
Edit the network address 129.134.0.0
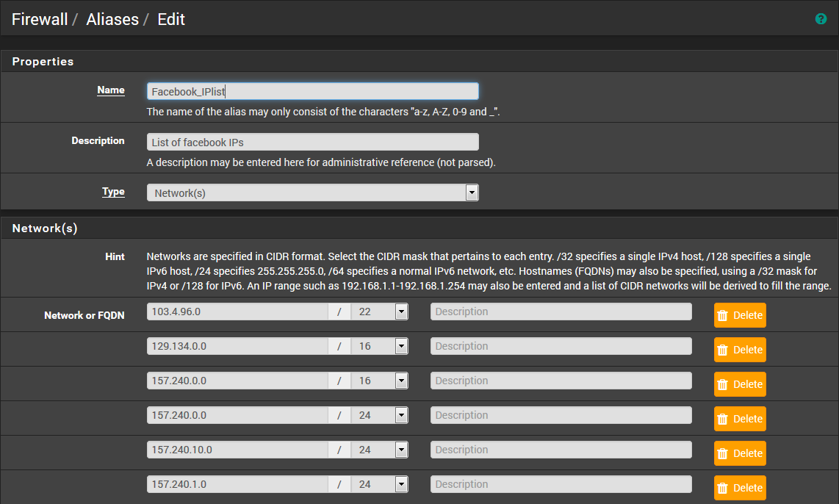pyautogui.click(x=237, y=346)
